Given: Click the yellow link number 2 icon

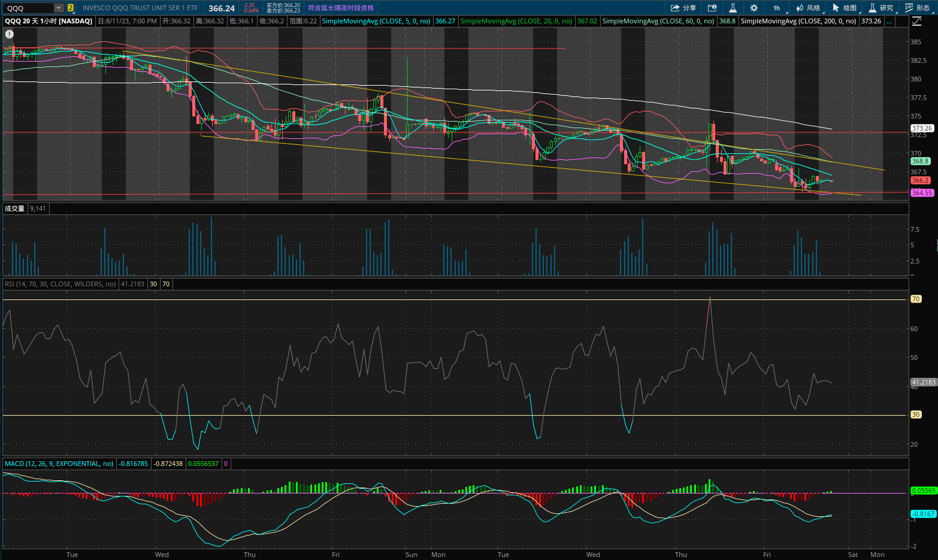Looking at the screenshot, I should click(x=71, y=8).
